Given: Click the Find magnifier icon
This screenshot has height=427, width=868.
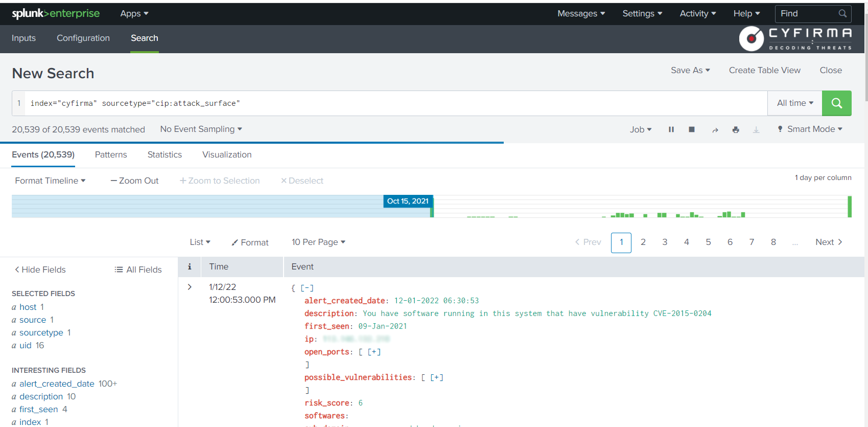Looking at the screenshot, I should coord(842,13).
